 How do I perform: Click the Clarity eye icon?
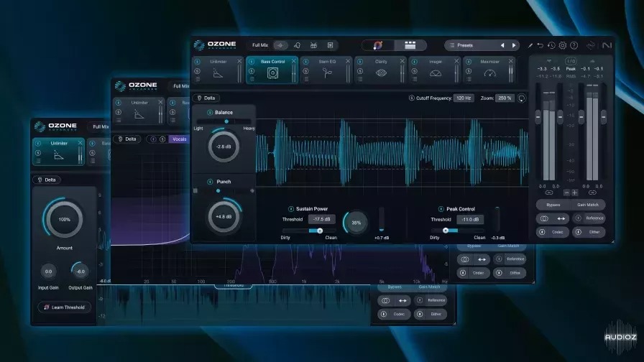tap(381, 73)
